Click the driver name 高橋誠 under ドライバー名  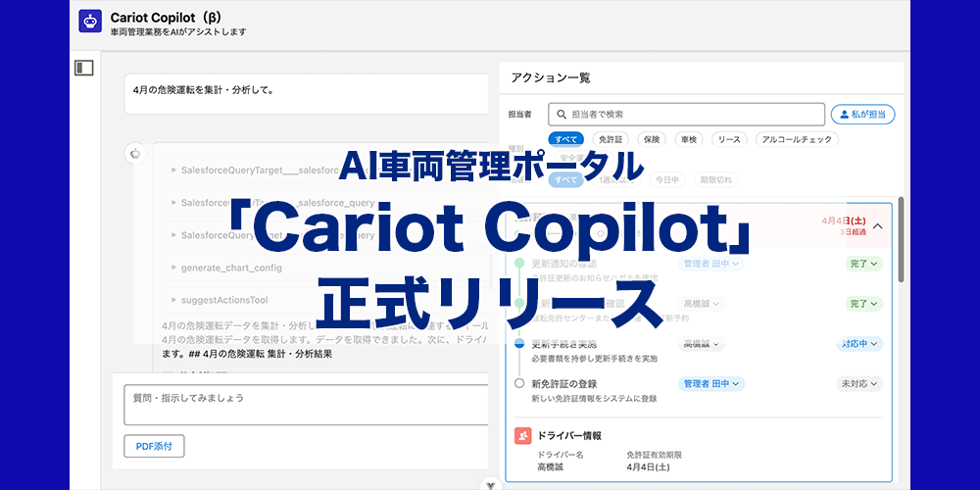click(x=550, y=466)
